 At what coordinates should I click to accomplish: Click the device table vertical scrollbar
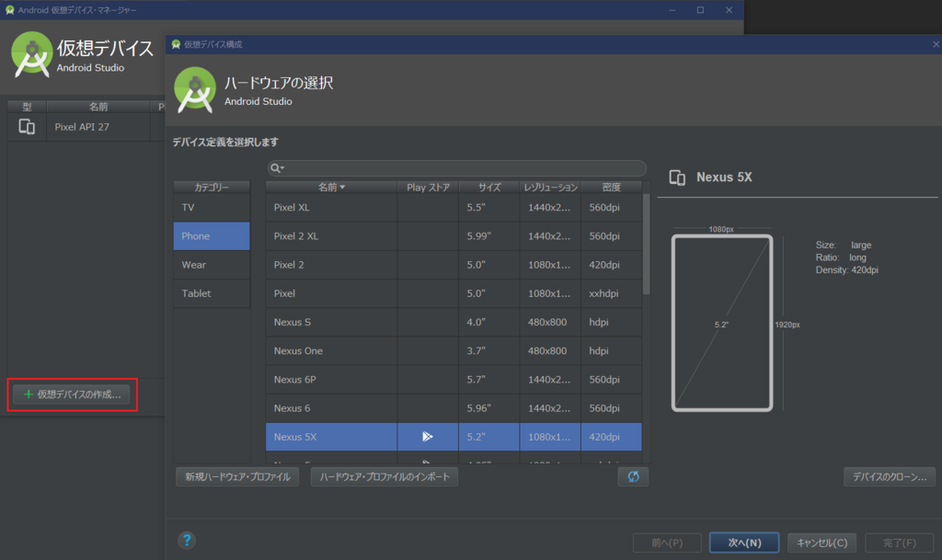tap(647, 244)
